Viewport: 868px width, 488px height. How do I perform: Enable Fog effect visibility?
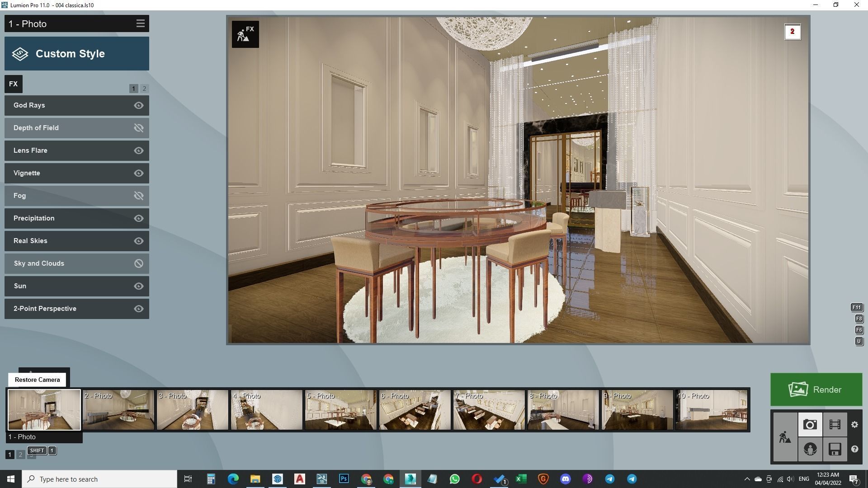[x=139, y=196]
